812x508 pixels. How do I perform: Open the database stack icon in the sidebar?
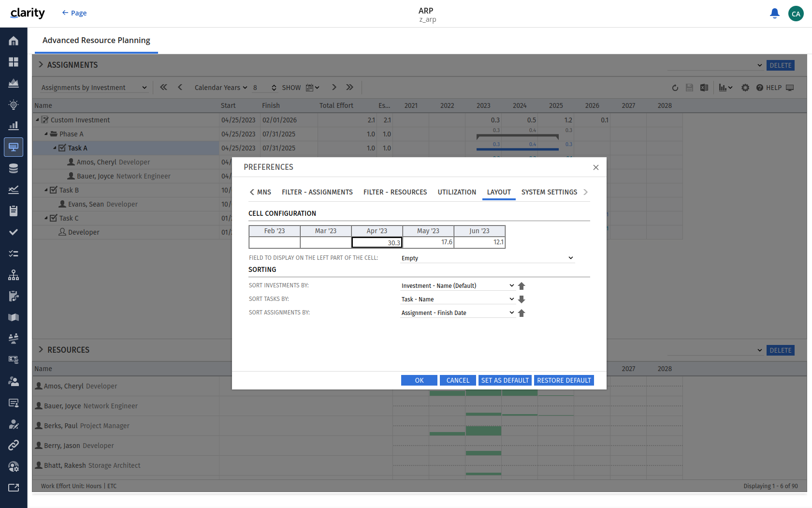point(14,168)
